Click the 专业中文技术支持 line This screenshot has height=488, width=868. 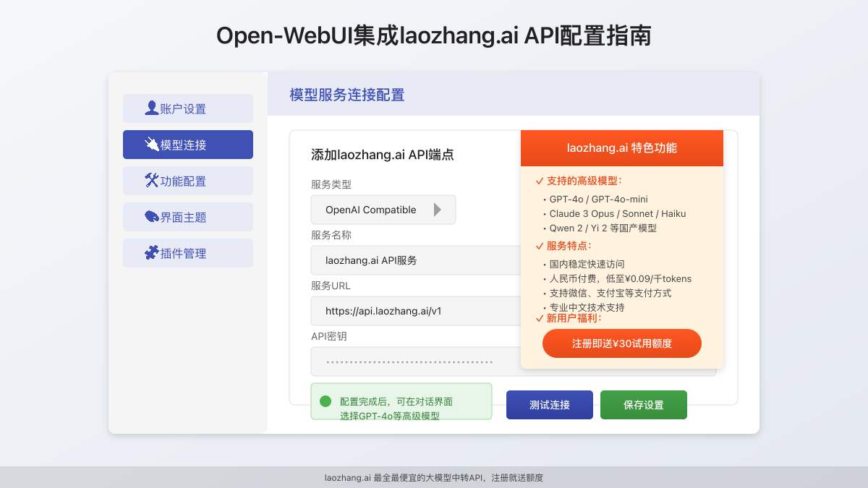tap(587, 307)
